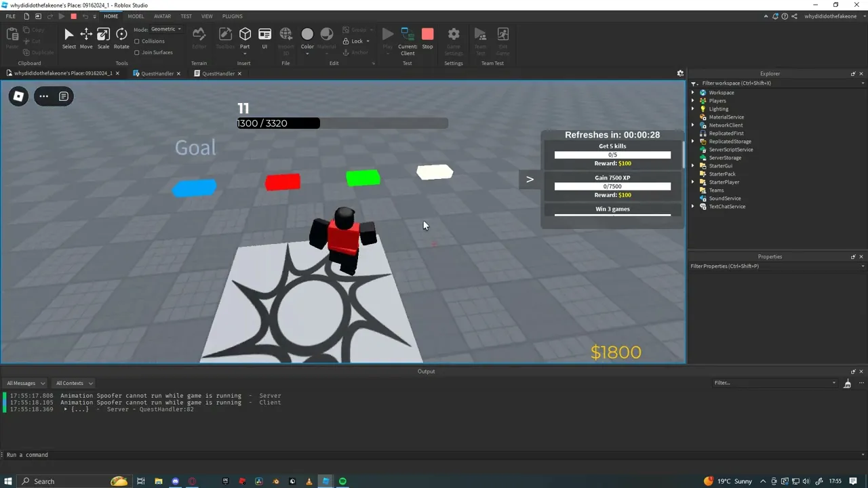Click the Output Filter field
This screenshot has height=488, width=868.
[x=776, y=383]
